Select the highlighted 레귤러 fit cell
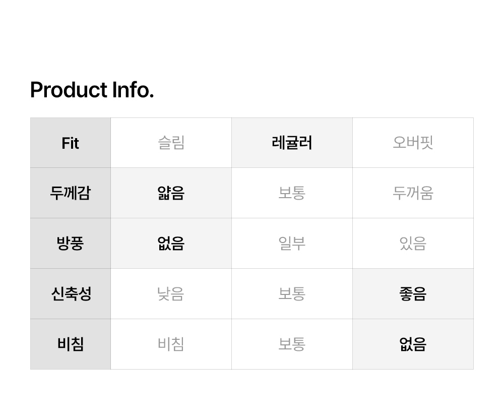 [292, 143]
